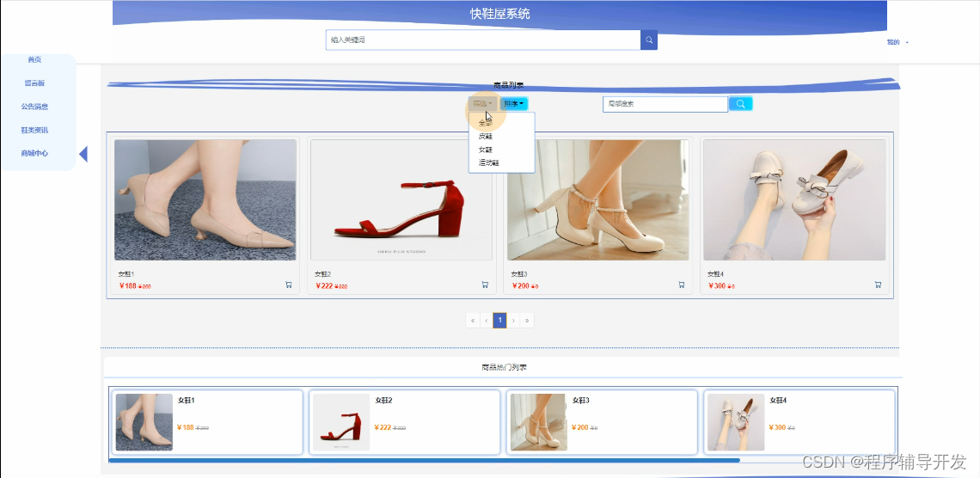Screen dimensions: 980x478
Task: Go to next page with › button
Action: [x=513, y=321]
